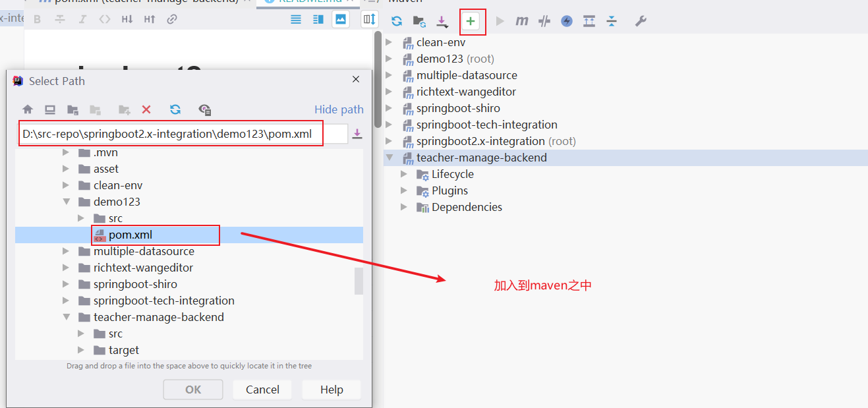
Task: Click Download Sources and Documentation icon
Action: [442, 22]
